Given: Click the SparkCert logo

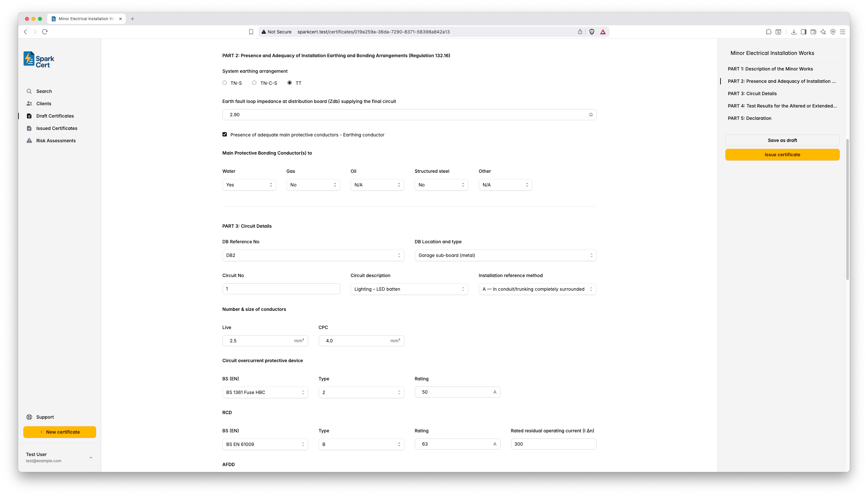Looking at the screenshot, I should pos(38,59).
